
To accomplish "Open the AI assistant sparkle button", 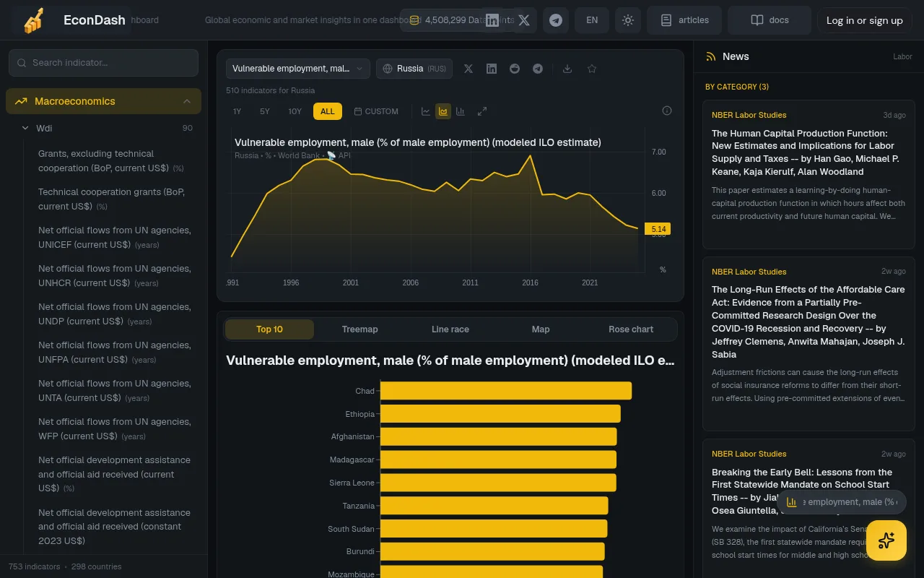I will point(886,540).
